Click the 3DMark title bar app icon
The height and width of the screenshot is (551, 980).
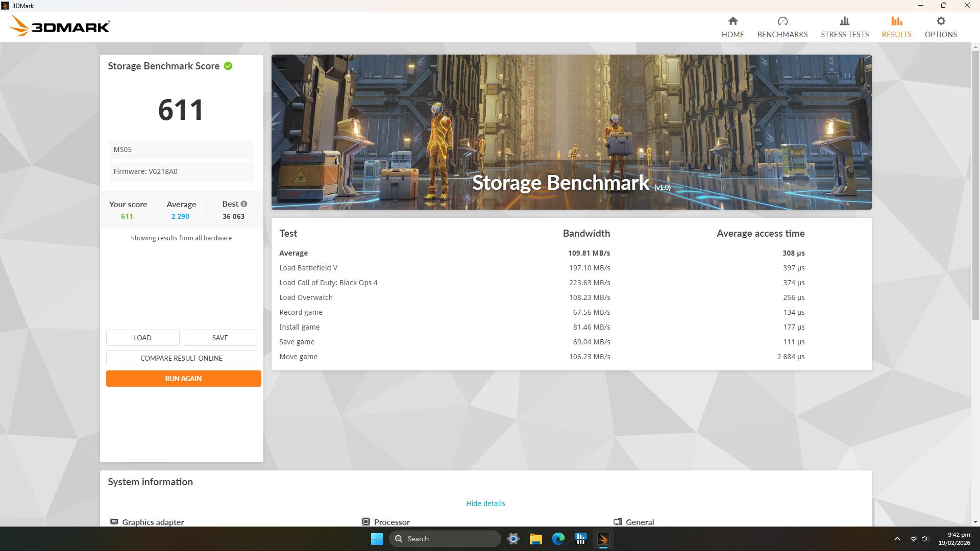(x=5, y=6)
